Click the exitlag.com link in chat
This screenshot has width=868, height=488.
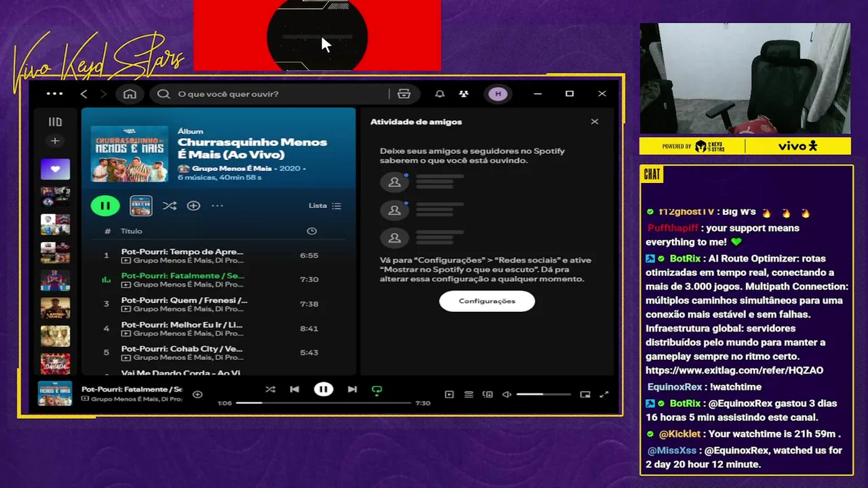click(x=734, y=371)
